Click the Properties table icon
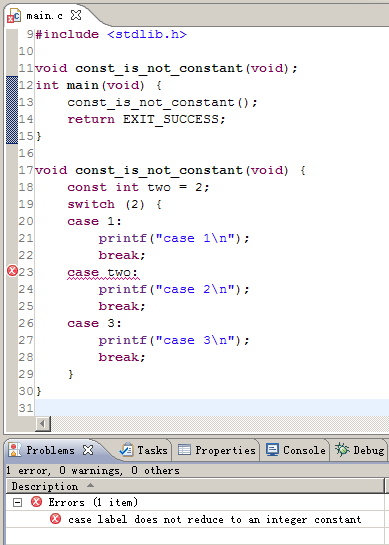 tap(184, 450)
